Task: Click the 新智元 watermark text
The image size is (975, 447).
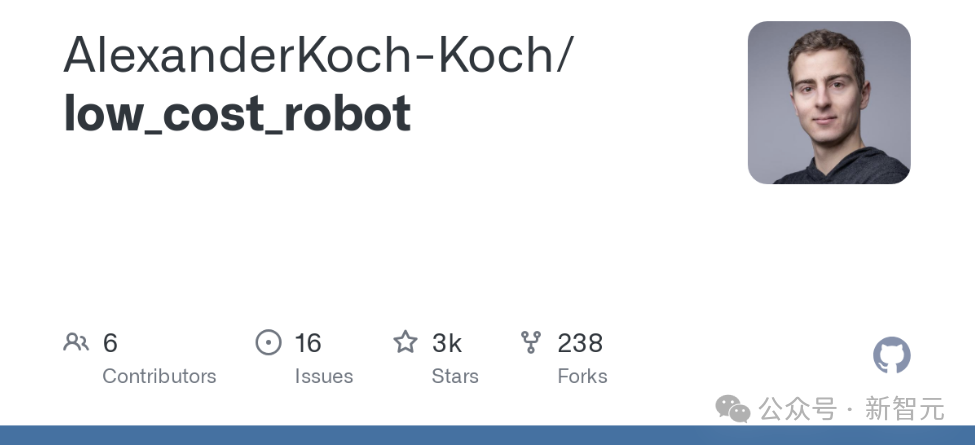Action: point(904,408)
